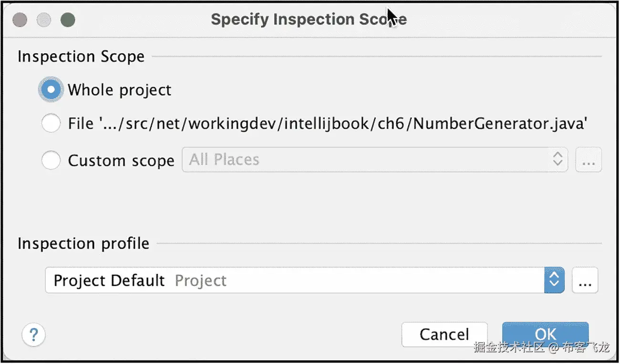The width and height of the screenshot is (620, 364).
Task: Click the chevron arrows on All Places combo
Action: [558, 160]
